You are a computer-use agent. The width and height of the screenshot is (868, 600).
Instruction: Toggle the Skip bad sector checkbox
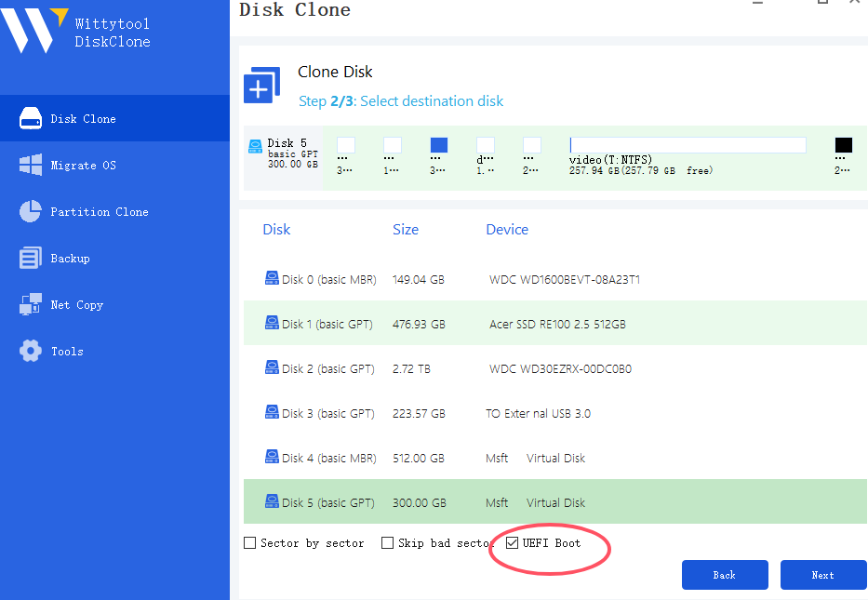(x=387, y=543)
